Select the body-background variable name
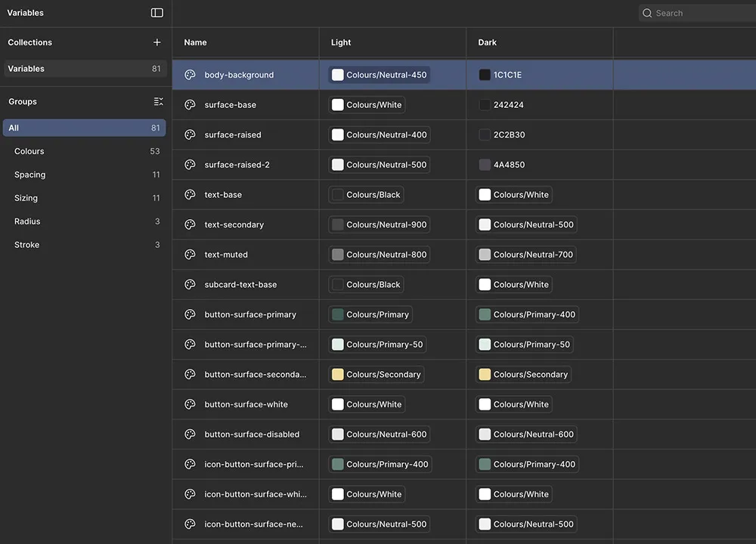756x544 pixels. pyautogui.click(x=239, y=75)
